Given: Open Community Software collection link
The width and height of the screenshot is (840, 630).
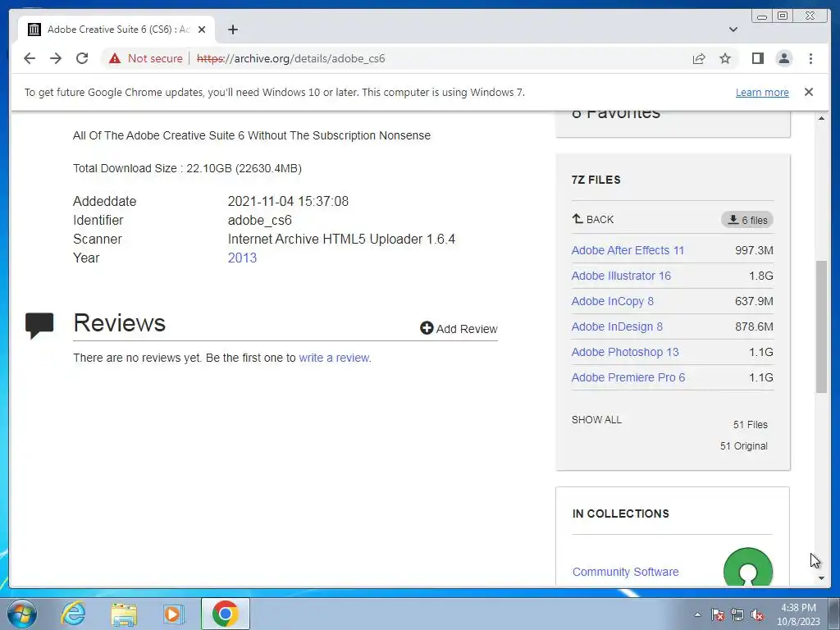Looking at the screenshot, I should click(625, 572).
